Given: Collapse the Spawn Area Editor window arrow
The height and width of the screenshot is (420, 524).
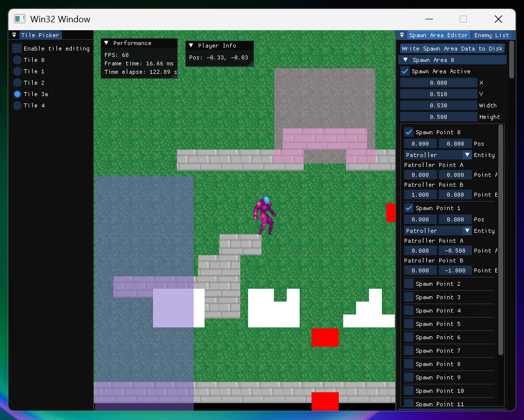Looking at the screenshot, I should point(401,35).
